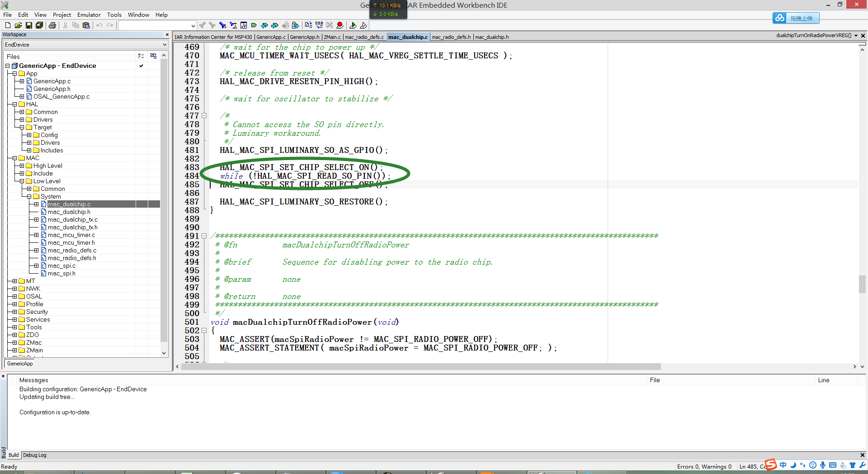Click the Open file toolbar icon
This screenshot has height=474, width=868.
click(x=18, y=25)
